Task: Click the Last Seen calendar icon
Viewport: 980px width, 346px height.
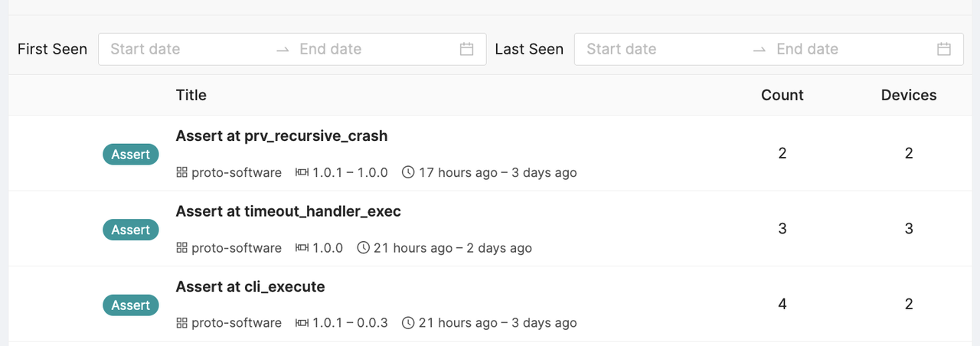Action: tap(944, 49)
